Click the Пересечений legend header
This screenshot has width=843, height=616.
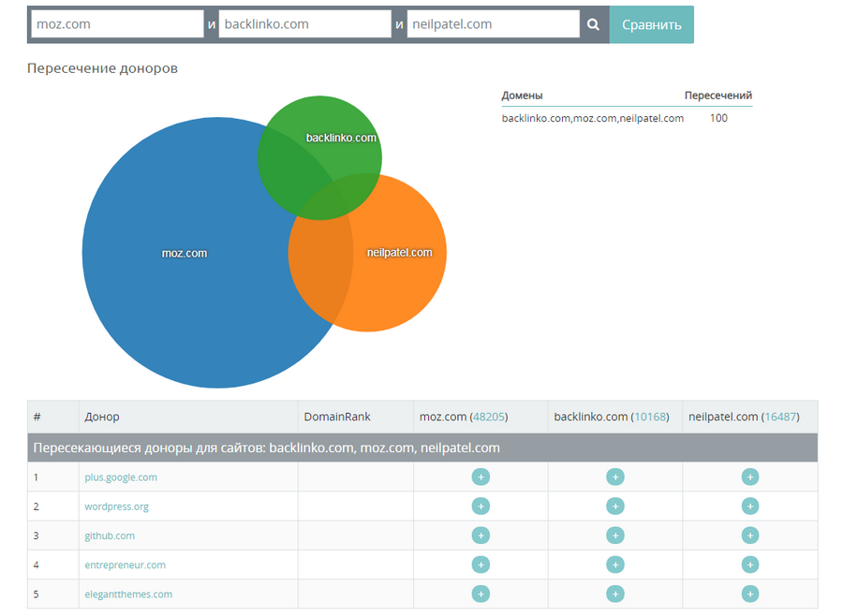(x=718, y=95)
